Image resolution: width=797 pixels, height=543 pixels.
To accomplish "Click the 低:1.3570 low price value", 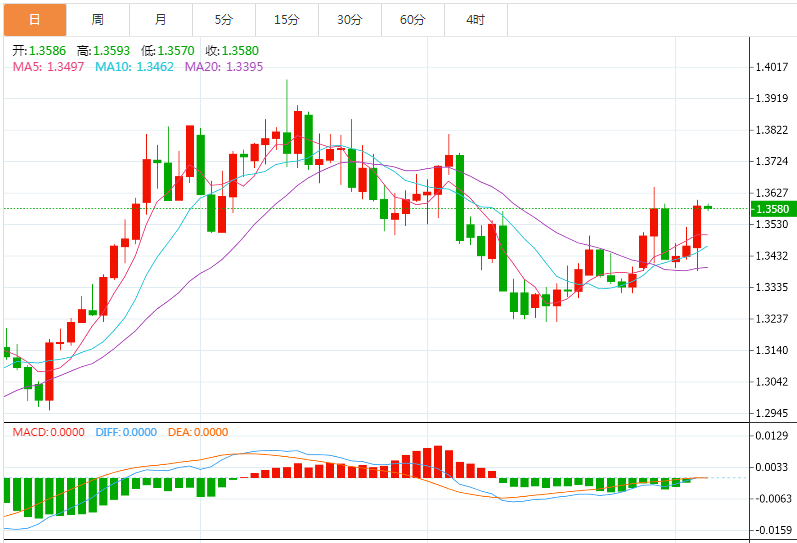I will coord(168,51).
